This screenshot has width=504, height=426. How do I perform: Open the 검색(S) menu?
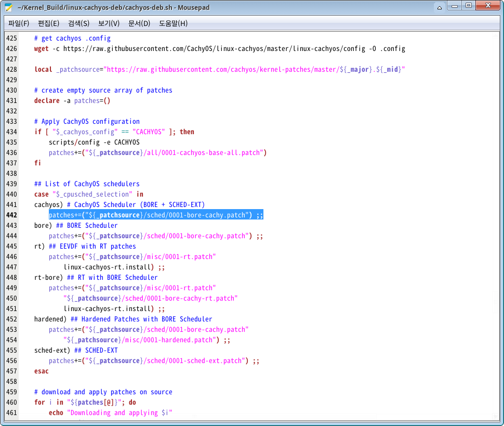point(79,23)
